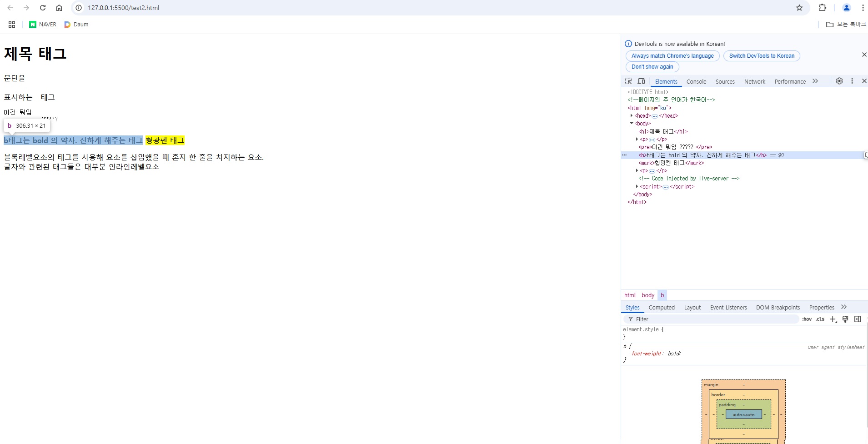The height and width of the screenshot is (444, 868).
Task: Reload the current page
Action: (43, 8)
